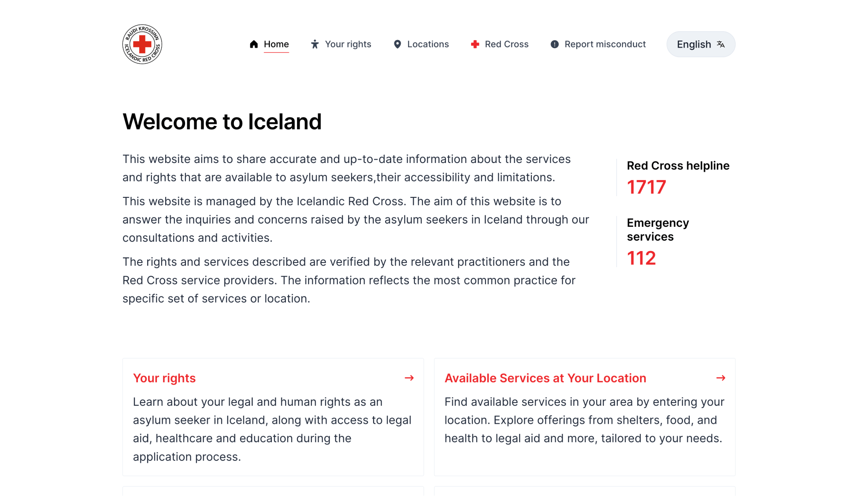
Task: Click the Icelandic Red Cross logo
Action: (x=142, y=44)
